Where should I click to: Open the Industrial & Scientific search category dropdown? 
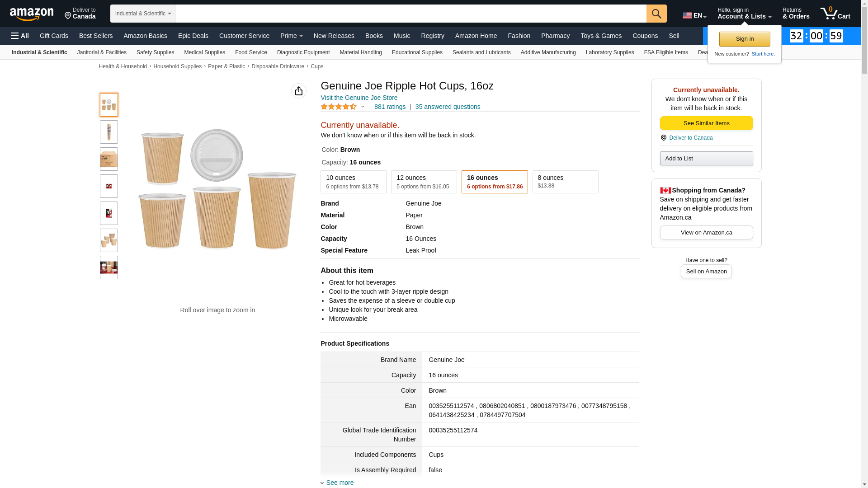coord(142,14)
